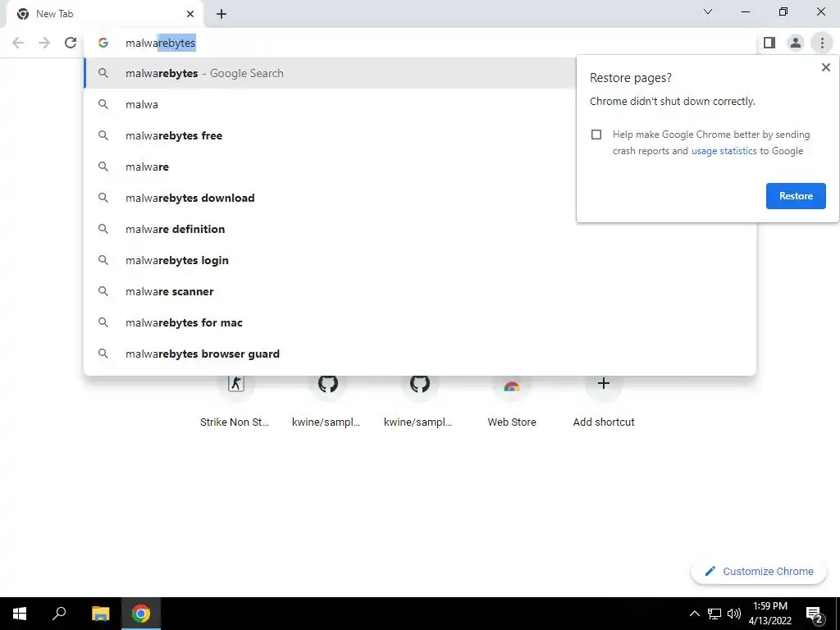Open the usage statistics link

pos(724,151)
